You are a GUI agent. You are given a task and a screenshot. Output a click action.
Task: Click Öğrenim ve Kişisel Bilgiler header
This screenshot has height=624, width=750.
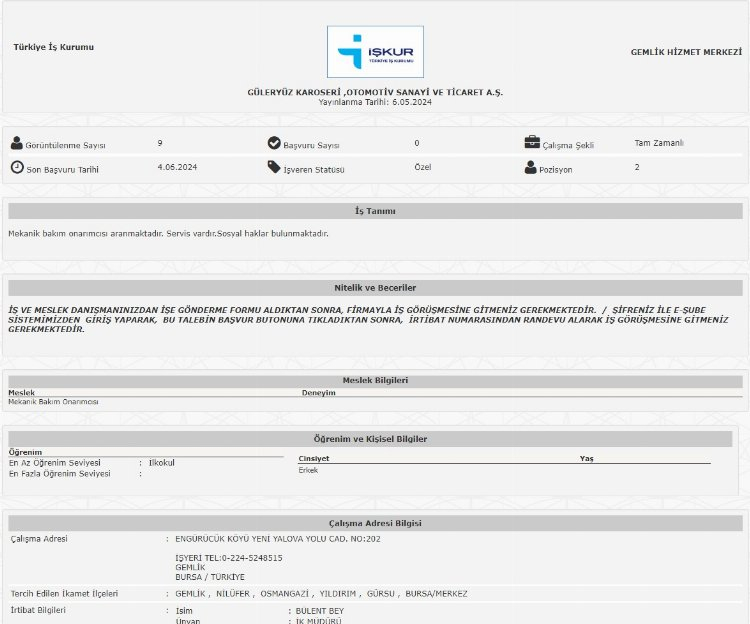[371, 438]
